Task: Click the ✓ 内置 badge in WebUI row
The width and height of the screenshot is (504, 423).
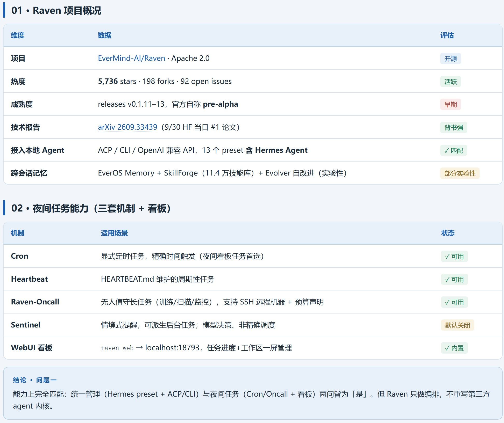Action: coord(454,348)
